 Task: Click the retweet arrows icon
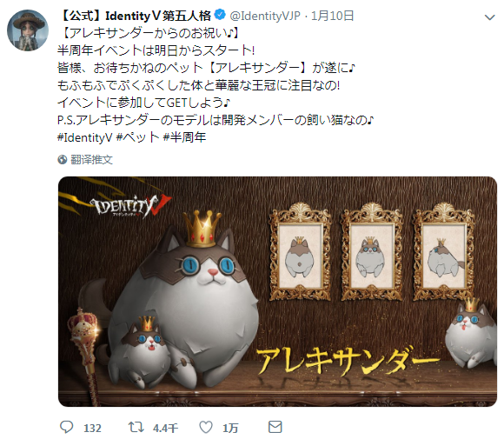(136, 427)
